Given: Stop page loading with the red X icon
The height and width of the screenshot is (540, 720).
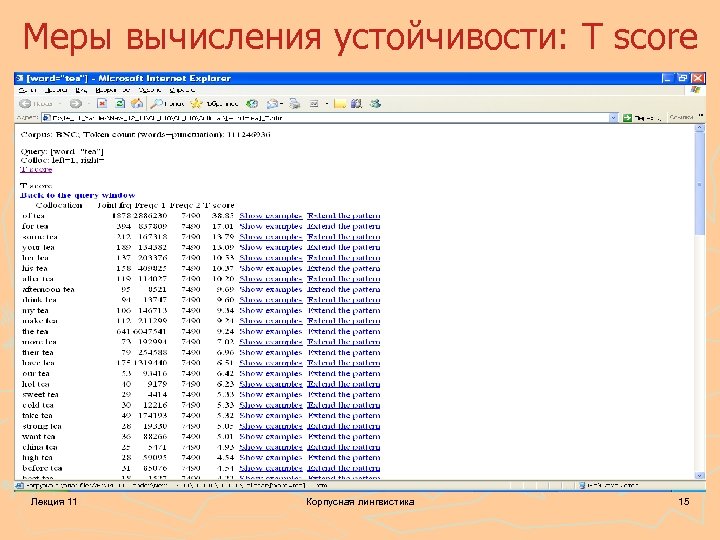Looking at the screenshot, I should pyautogui.click(x=102, y=104).
